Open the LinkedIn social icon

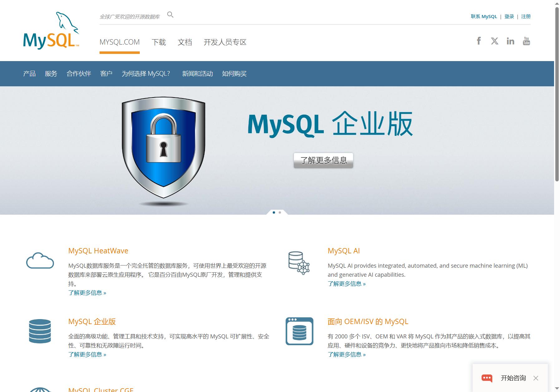click(x=510, y=41)
